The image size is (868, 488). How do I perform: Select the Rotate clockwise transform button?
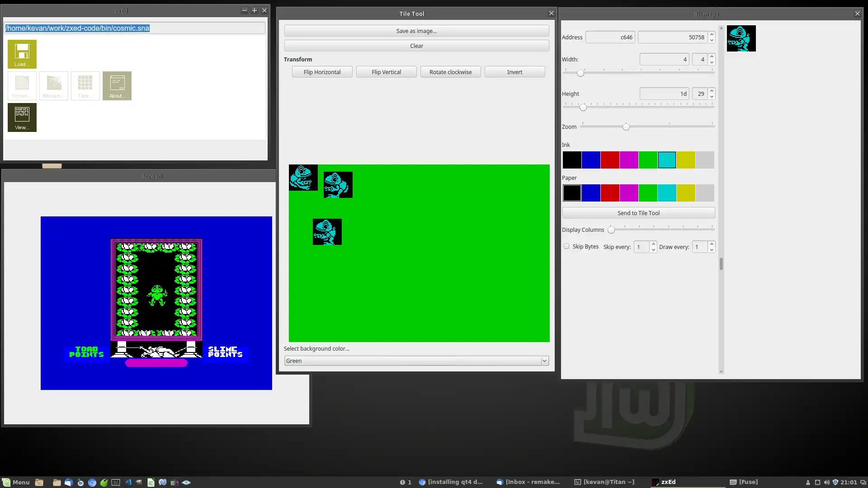[451, 71]
